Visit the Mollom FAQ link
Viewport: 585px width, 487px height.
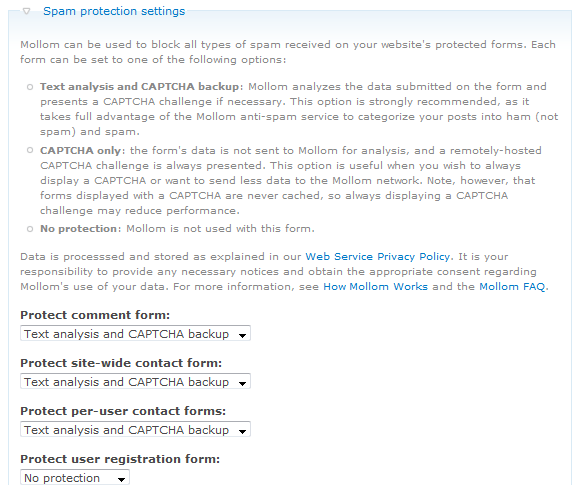coord(512,287)
